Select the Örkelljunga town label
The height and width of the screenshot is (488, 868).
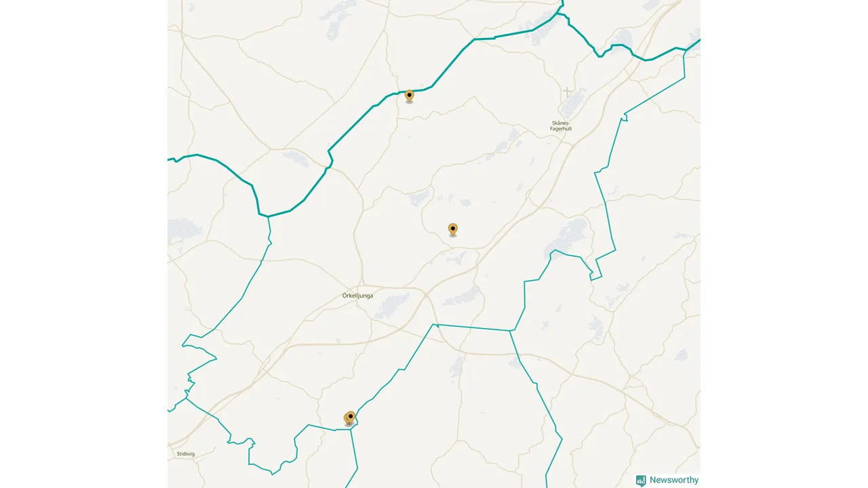357,296
